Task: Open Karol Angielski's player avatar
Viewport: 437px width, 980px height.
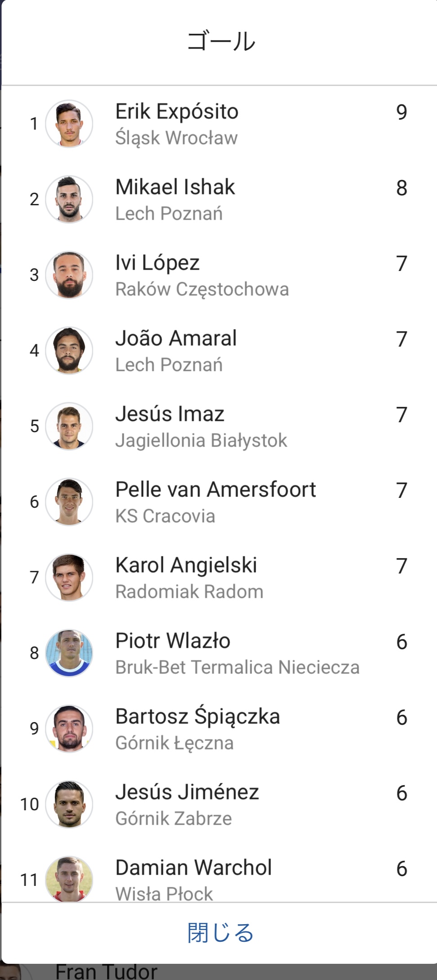Action: pyautogui.click(x=69, y=578)
